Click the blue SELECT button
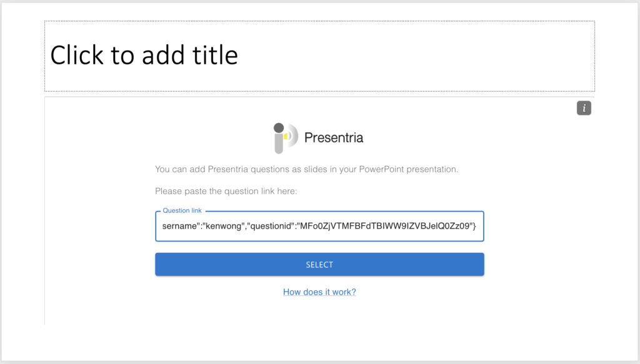This screenshot has width=640, height=364. [x=319, y=265]
